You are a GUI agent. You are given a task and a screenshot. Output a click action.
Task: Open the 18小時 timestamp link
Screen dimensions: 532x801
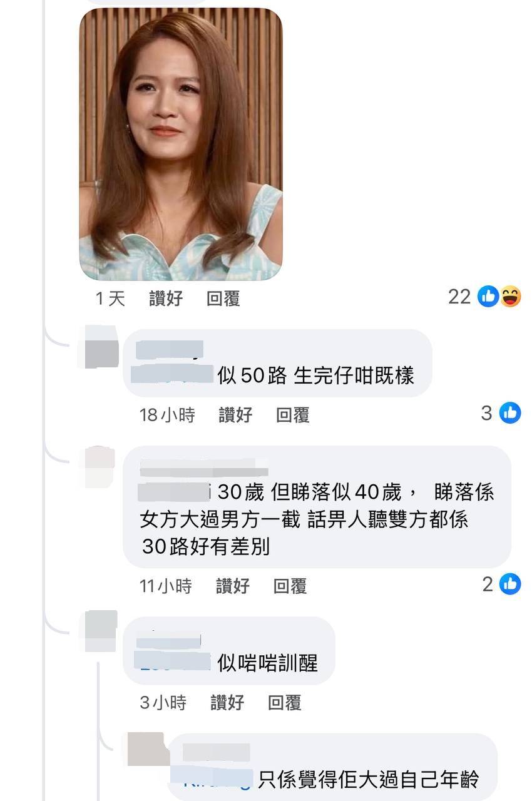(x=167, y=415)
